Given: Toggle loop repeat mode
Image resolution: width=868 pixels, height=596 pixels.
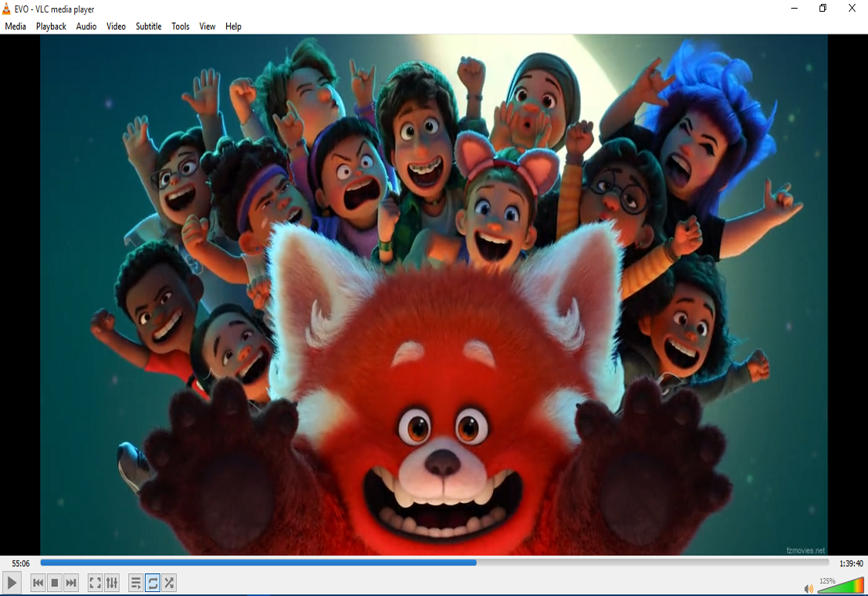Looking at the screenshot, I should (153, 583).
